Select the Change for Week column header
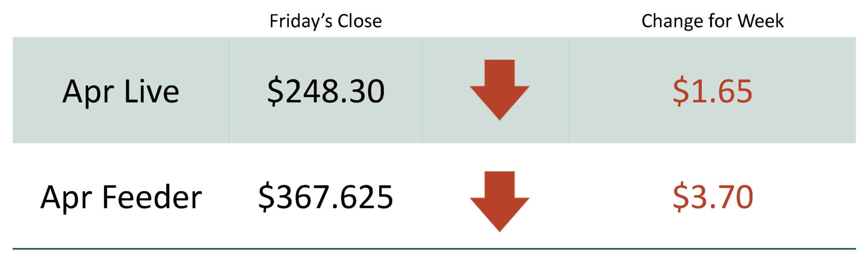 pos(712,21)
